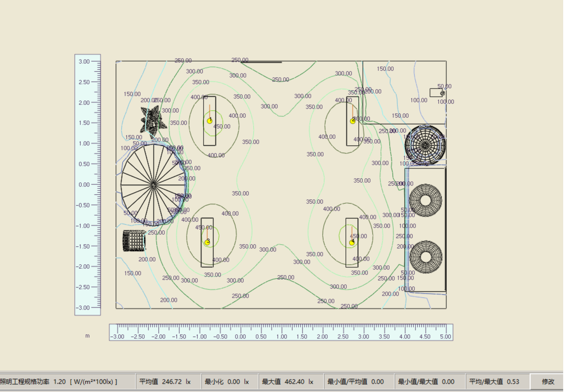Select the lower ring-shaped object in right cabinet
564x392 pixels.
(425, 257)
